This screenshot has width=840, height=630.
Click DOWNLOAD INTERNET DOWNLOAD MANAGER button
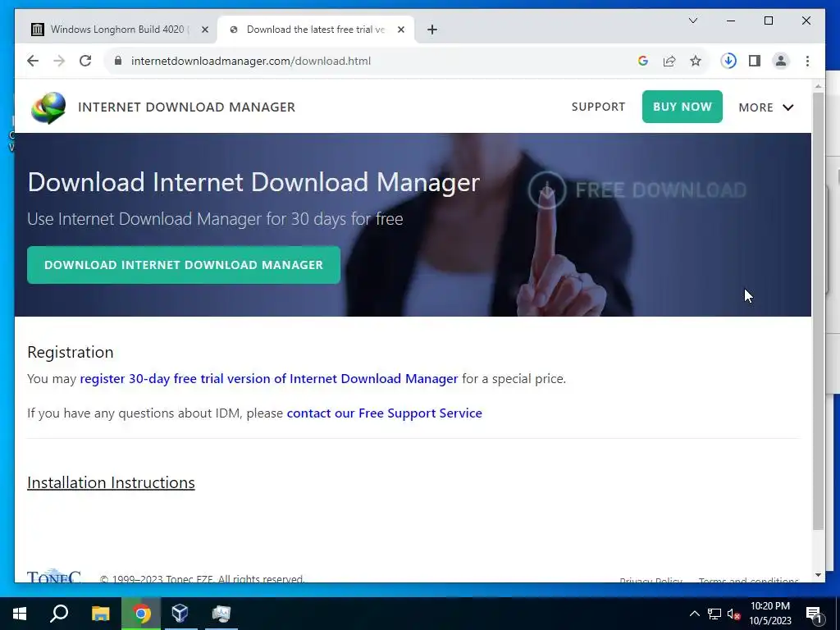tap(184, 265)
